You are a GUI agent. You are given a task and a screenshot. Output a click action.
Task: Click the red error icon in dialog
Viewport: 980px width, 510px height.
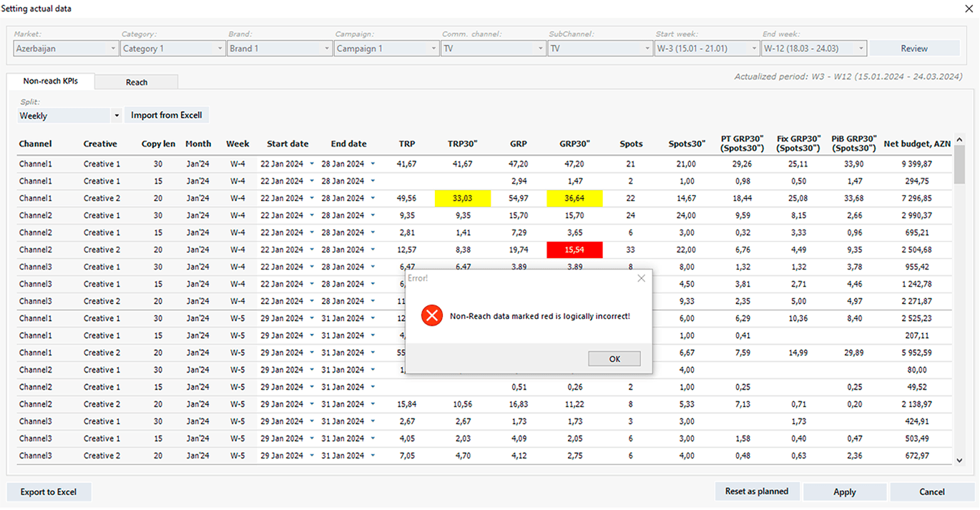point(432,315)
